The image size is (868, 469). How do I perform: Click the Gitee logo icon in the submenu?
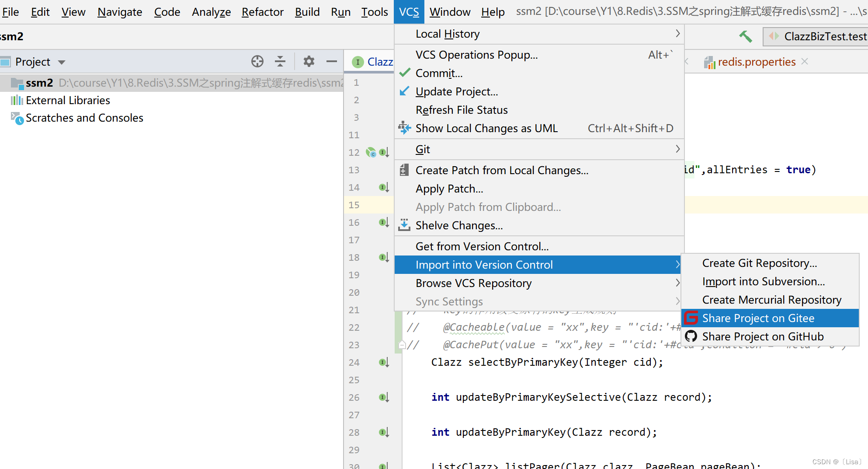click(x=691, y=318)
